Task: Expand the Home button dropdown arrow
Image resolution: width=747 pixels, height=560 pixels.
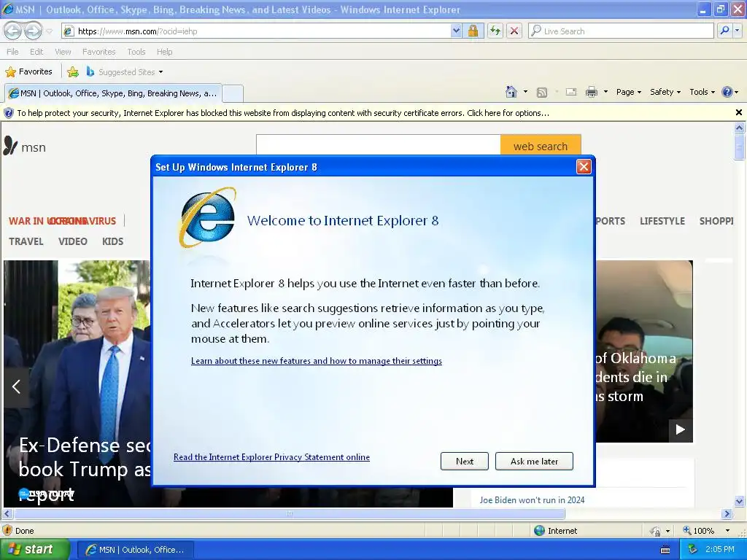Action: [x=525, y=92]
